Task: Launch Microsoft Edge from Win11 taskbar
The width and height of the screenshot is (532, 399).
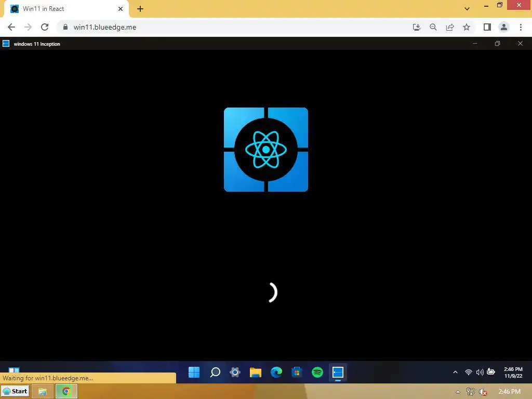Action: (276, 372)
